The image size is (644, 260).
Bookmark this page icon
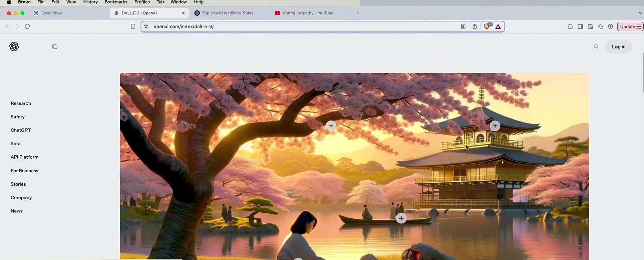coord(133,27)
